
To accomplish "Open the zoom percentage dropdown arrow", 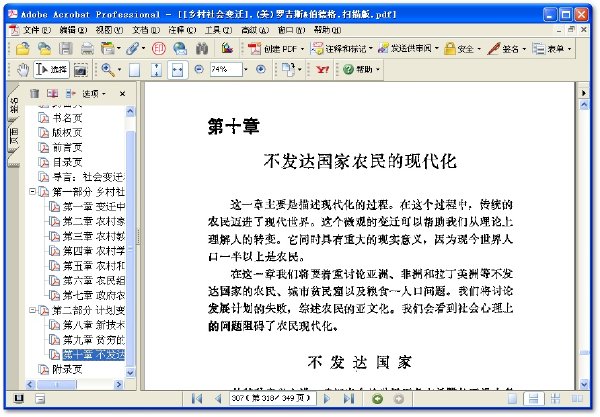I will (246, 69).
